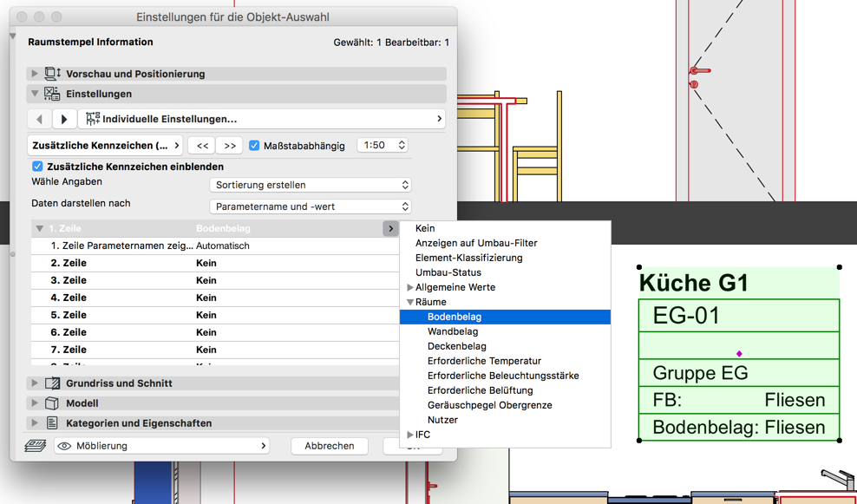The height and width of the screenshot is (504, 857).
Task: Click the Modell cube icon
Action: tap(52, 403)
